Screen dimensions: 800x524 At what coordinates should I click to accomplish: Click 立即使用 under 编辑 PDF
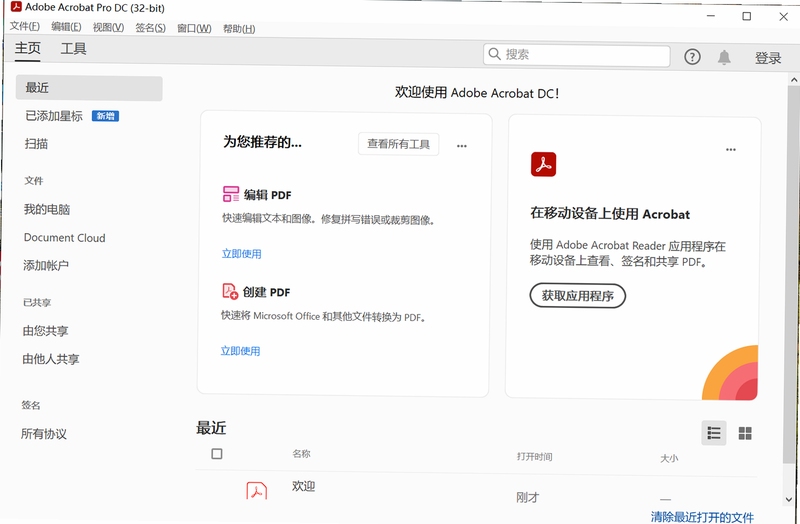[241, 254]
